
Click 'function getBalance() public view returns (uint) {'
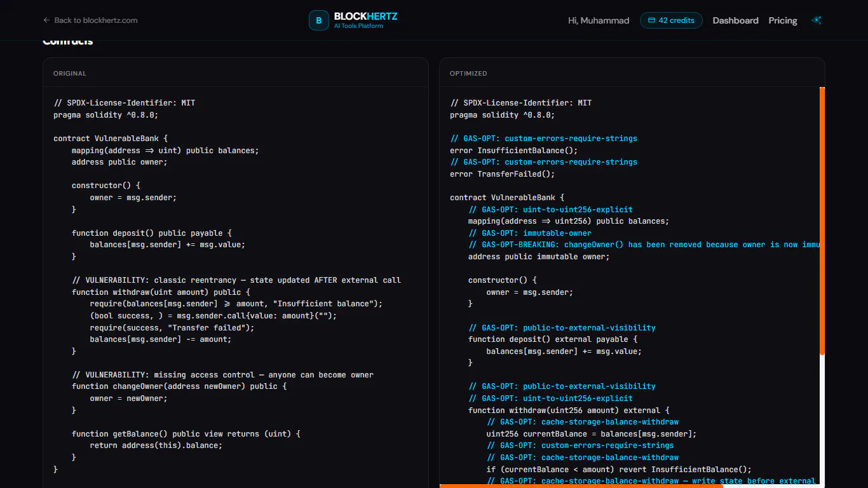pos(186,434)
